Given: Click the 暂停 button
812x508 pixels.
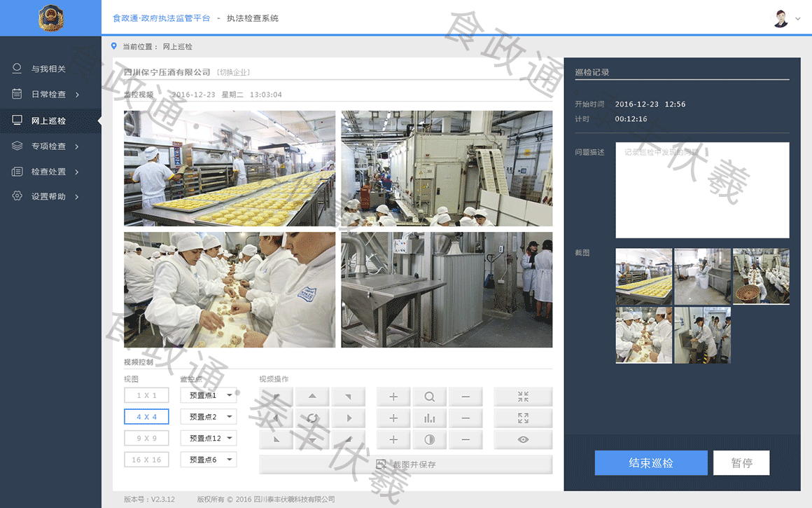Looking at the screenshot, I should pos(741,463).
